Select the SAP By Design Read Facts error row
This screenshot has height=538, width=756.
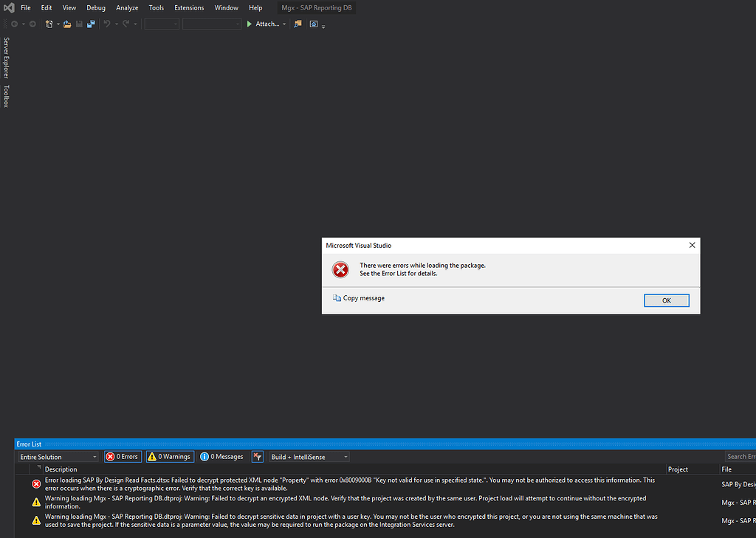[347, 484]
